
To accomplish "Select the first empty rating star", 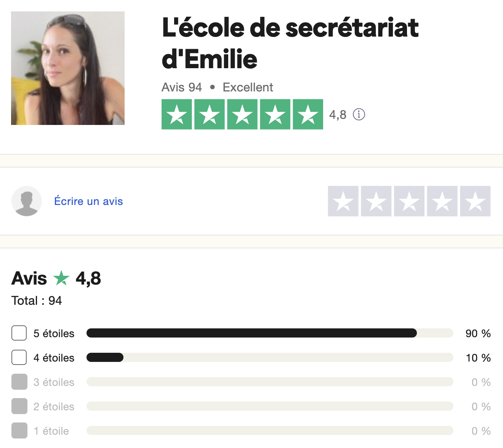I will pos(343,201).
